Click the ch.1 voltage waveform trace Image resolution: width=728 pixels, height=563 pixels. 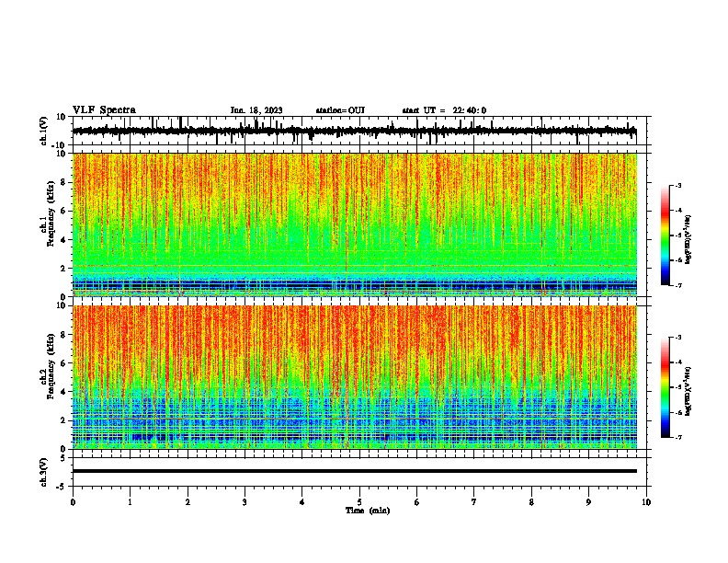click(x=355, y=131)
